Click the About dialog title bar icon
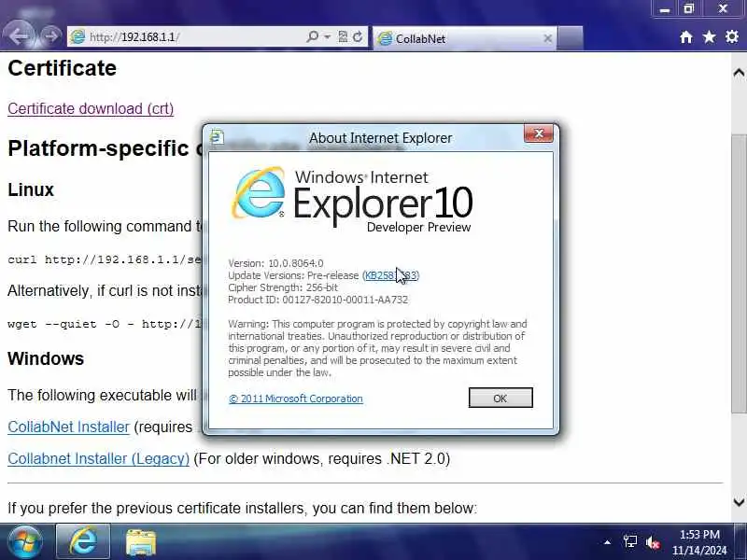747x560 pixels. (217, 137)
